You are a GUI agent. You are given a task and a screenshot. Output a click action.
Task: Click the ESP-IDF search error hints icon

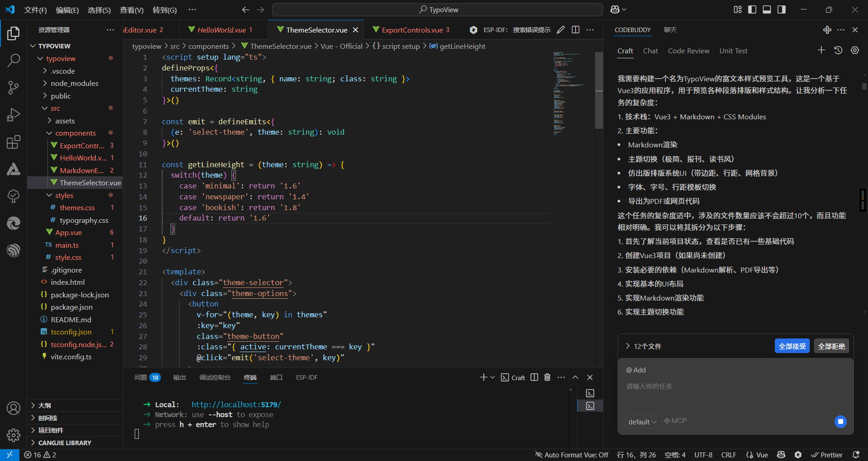point(473,30)
